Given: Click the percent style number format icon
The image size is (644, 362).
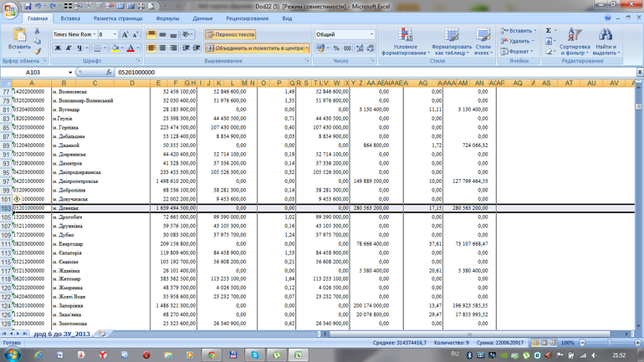Looking at the screenshot, I should tap(336, 48).
